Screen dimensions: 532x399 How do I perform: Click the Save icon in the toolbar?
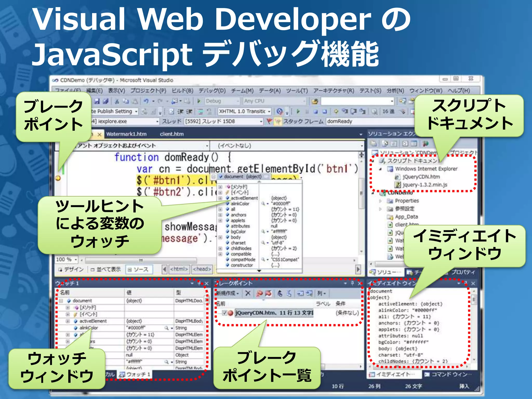point(97,101)
